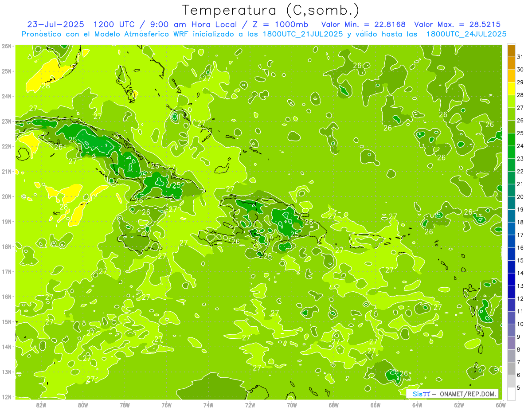
Task: Click the 68W longitude axis label
Action: click(334, 405)
